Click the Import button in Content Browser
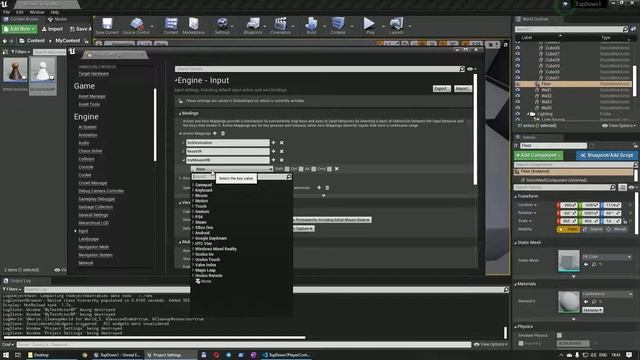 pyautogui.click(x=52, y=29)
